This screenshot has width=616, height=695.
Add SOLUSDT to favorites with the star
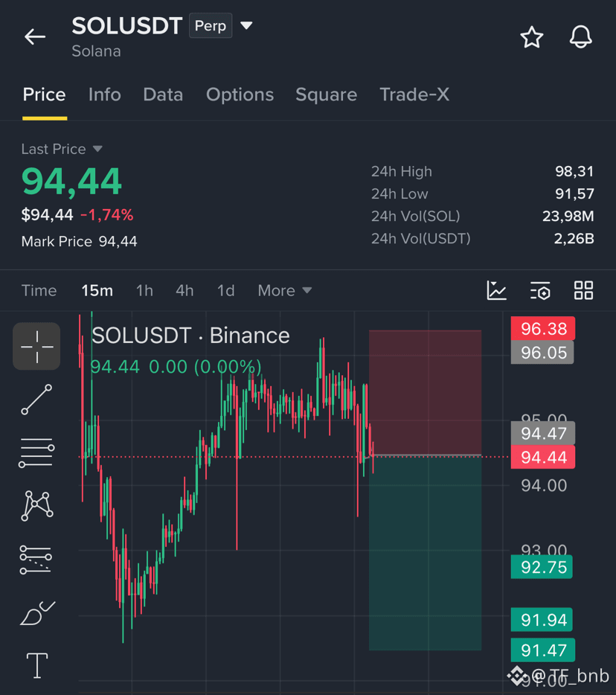click(531, 37)
